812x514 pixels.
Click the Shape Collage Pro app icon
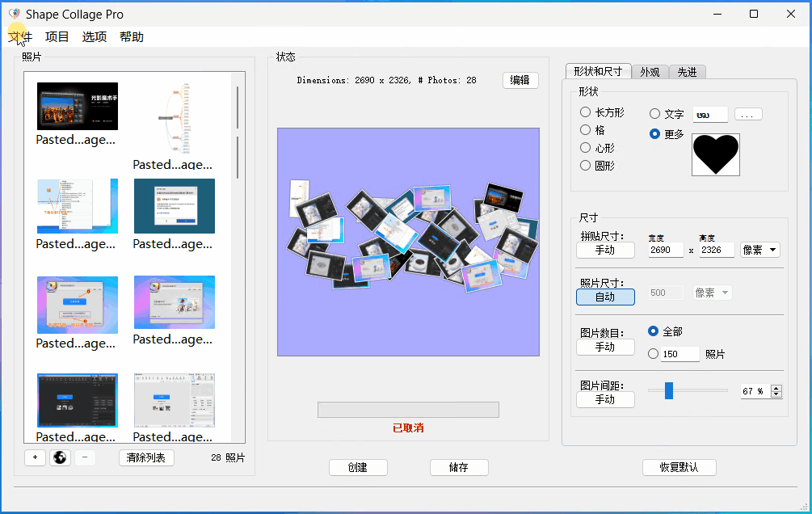pos(15,14)
